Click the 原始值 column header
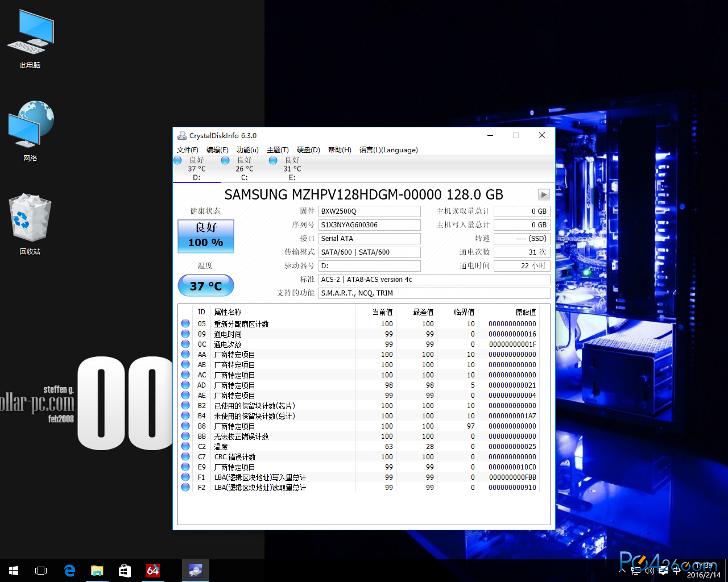This screenshot has height=582, width=728. pos(508,312)
